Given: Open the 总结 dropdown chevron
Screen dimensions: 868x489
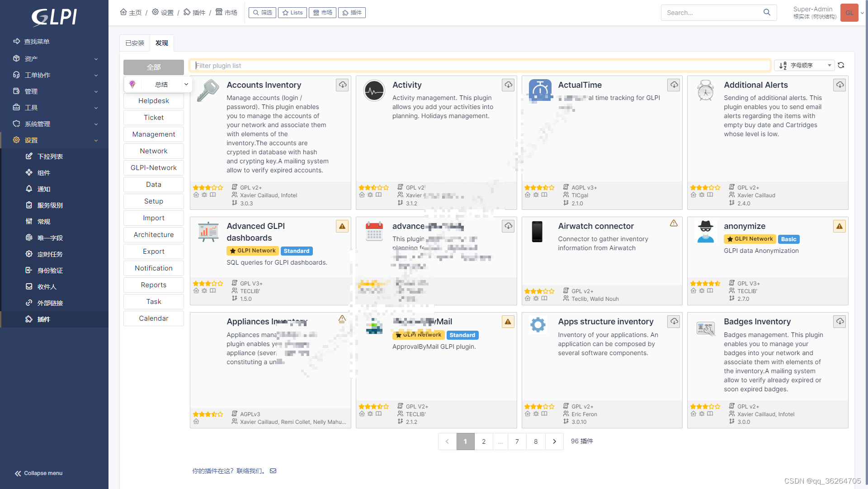Looking at the screenshot, I should [186, 85].
